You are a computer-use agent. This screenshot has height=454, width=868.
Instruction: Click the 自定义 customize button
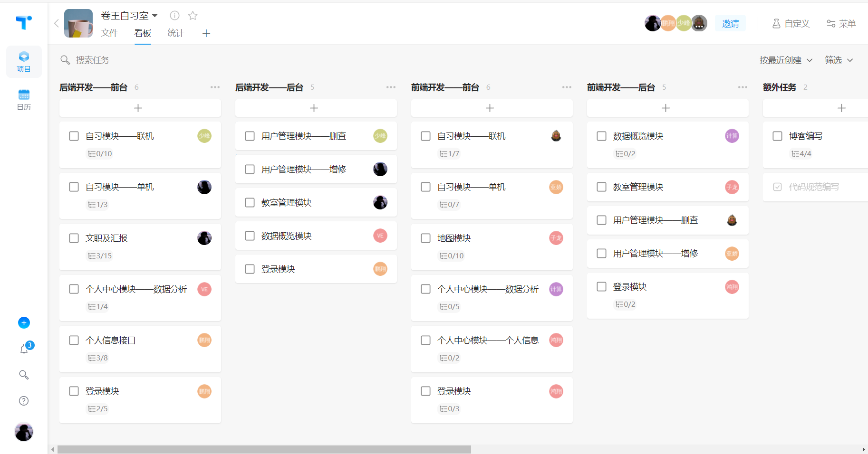[791, 23]
